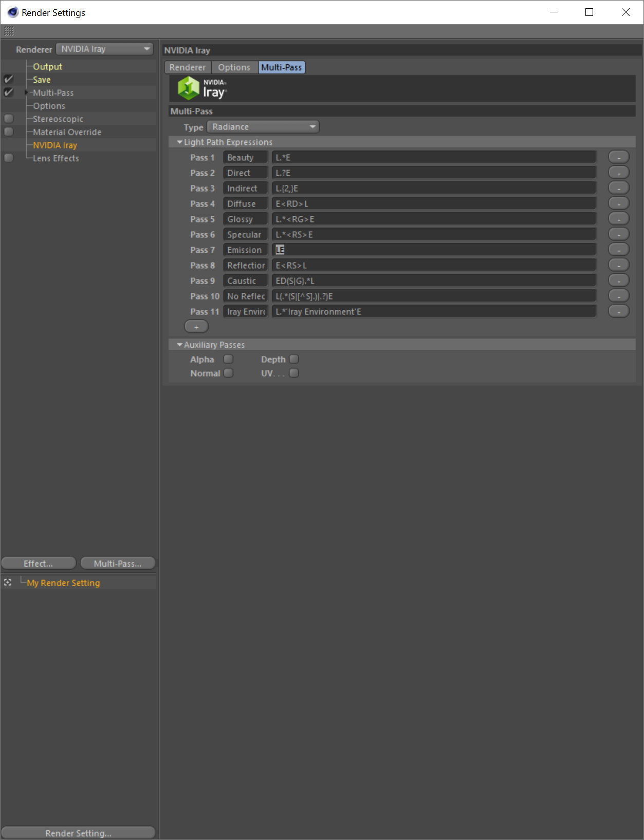Enable the Alpha auxiliary pass
Viewport: 644px width, 840px height.
point(229,359)
